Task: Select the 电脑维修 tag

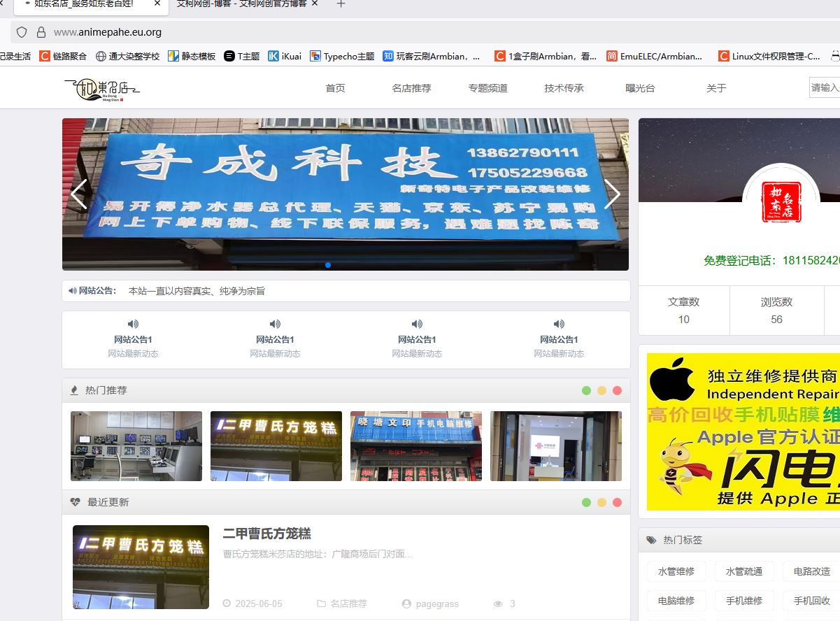Action: point(676,601)
